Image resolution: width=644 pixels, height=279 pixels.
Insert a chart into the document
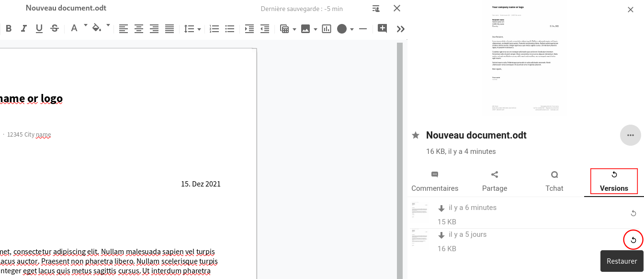327,29
